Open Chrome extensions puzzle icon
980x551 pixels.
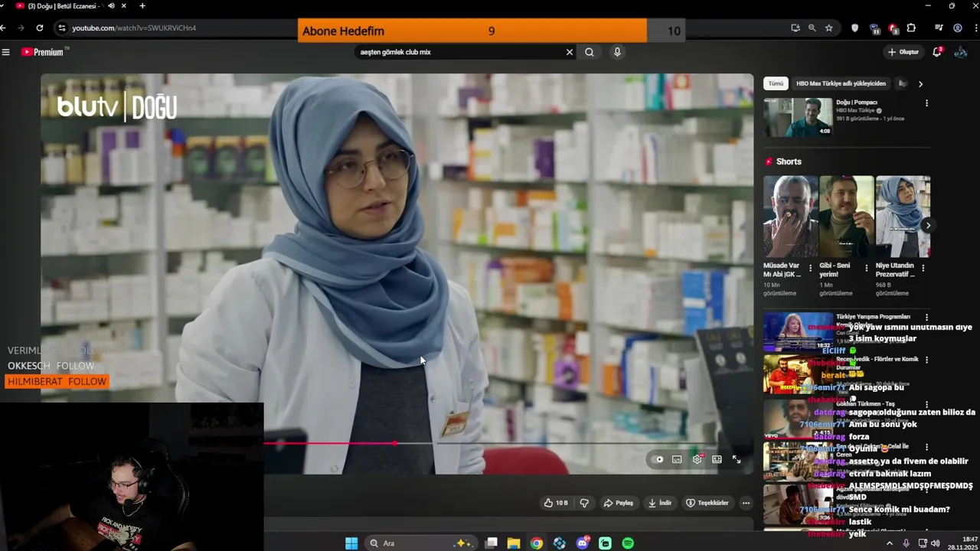(911, 28)
